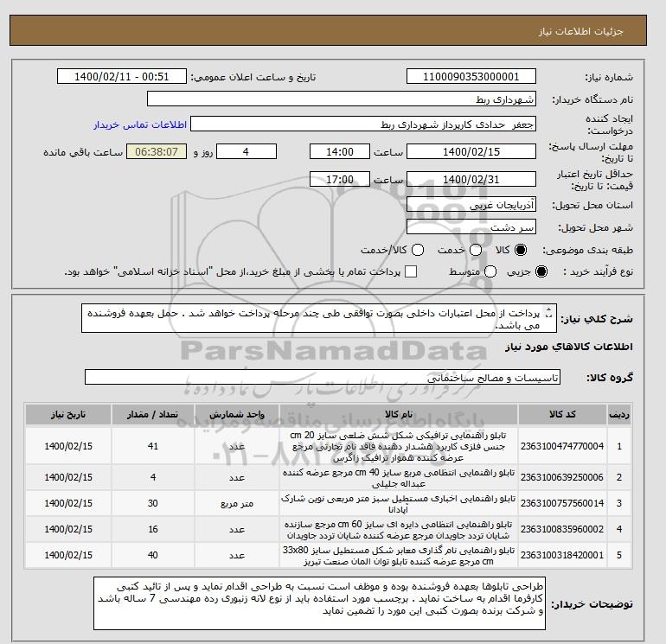Click product code 2363100757560014
Image resolution: width=666 pixels, height=644 pixels.
coord(562,503)
